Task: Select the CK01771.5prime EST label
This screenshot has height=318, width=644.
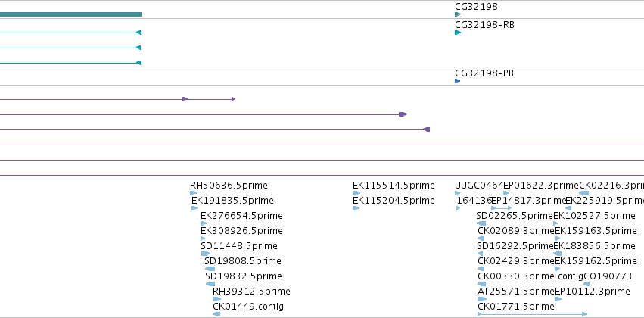Action: tap(516, 307)
